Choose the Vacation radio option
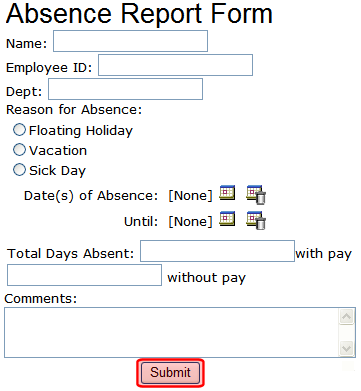The image size is (361, 391). [x=19, y=150]
